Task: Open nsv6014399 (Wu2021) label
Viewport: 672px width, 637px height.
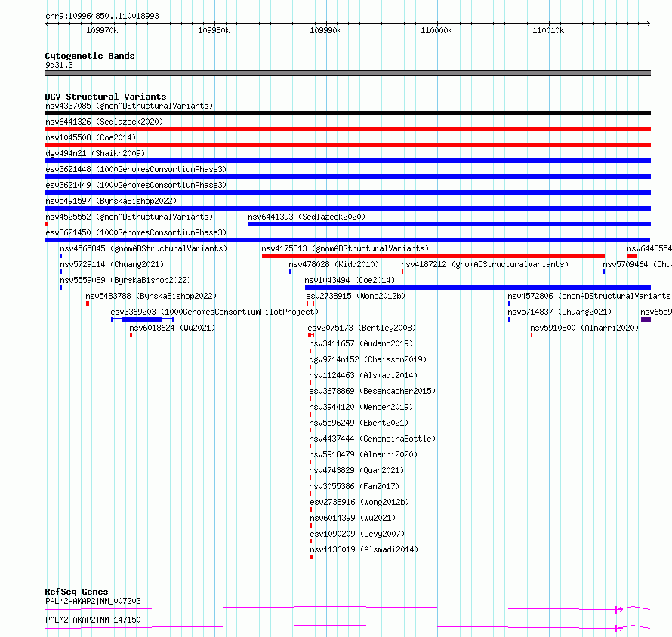Action: tap(353, 518)
